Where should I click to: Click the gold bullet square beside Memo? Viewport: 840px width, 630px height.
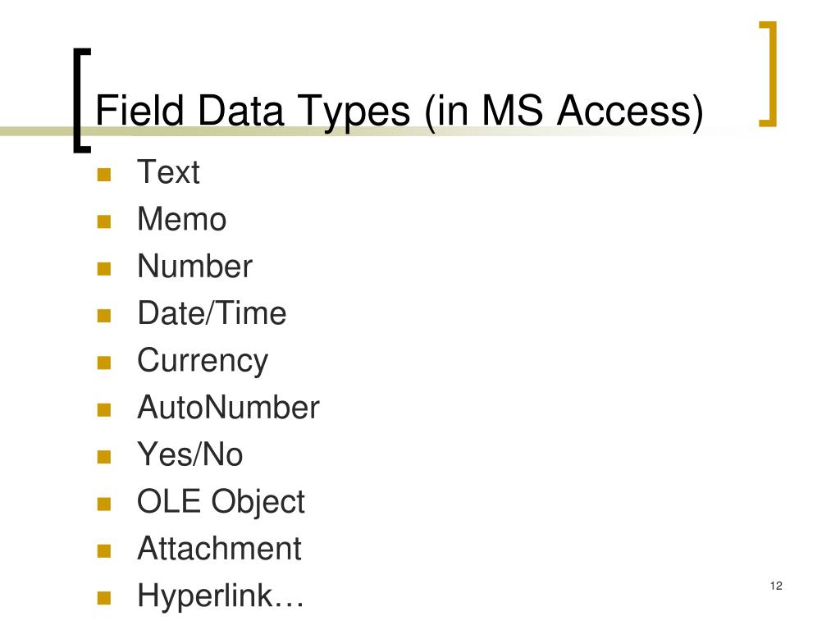104,221
